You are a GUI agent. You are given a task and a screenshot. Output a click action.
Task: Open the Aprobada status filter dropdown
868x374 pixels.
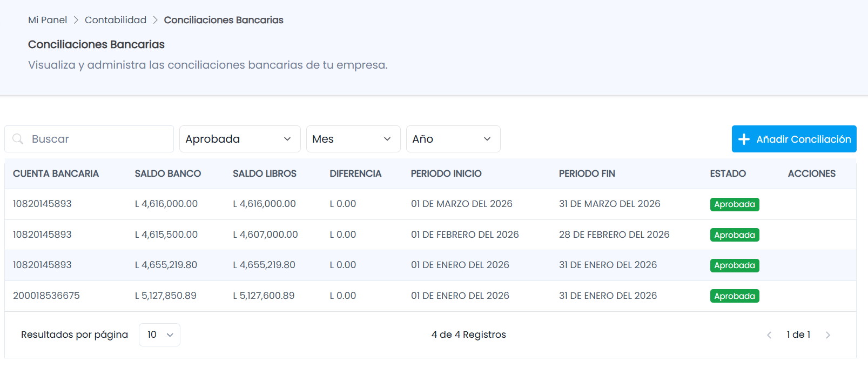click(240, 139)
